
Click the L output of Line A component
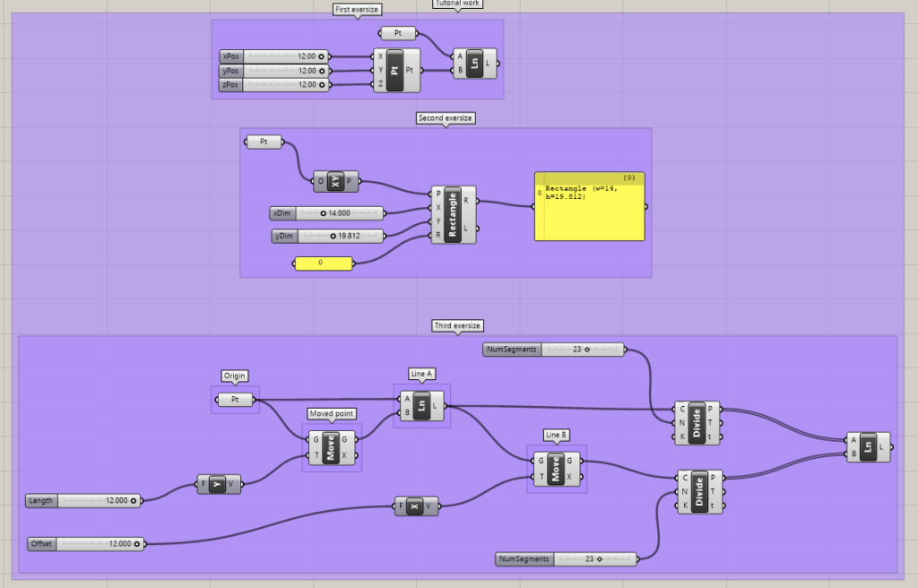[x=435, y=405]
